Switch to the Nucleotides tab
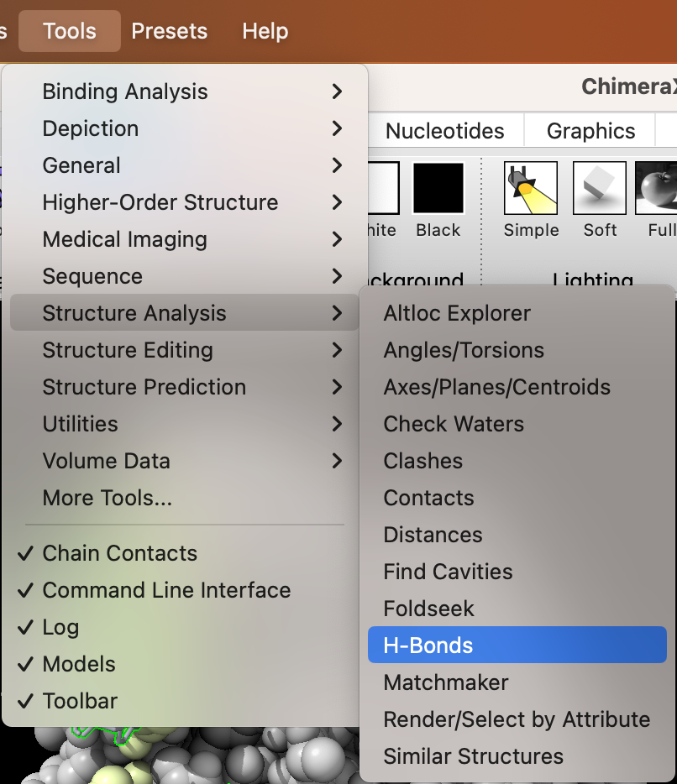 point(444,131)
